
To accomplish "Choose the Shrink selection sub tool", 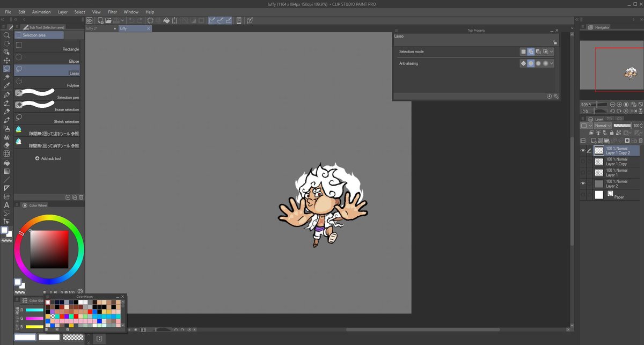I will (x=47, y=119).
